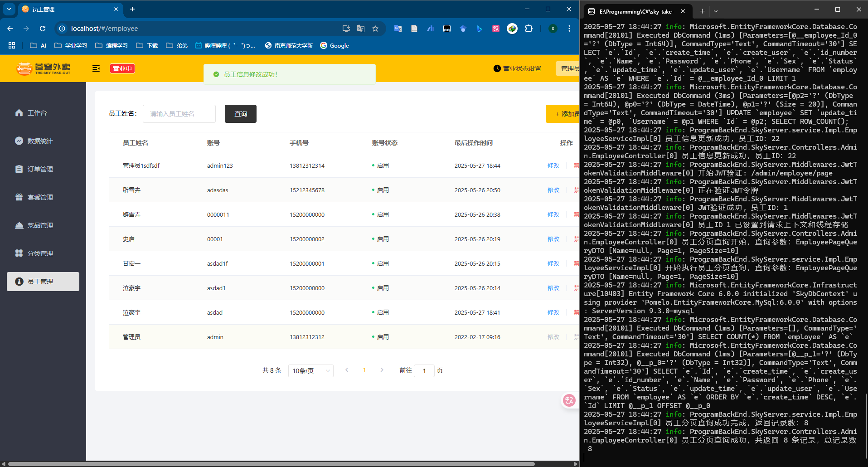The width and height of the screenshot is (868, 467).
Task: Toggle the red 营业中 status tag
Action: (122, 68)
